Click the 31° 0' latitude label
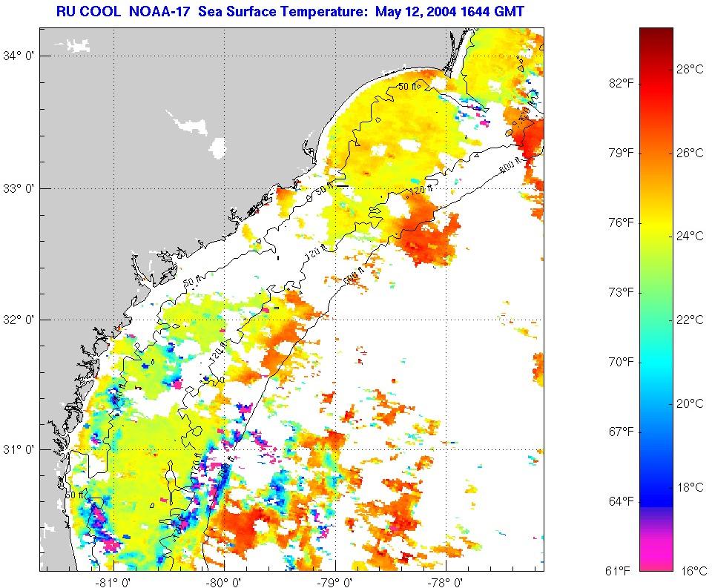712x588 pixels. [x=18, y=450]
